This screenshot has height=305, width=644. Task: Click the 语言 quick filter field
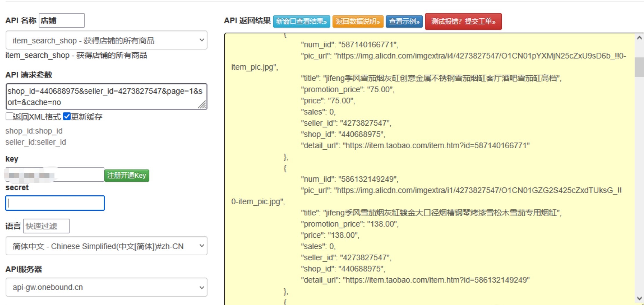(46, 226)
